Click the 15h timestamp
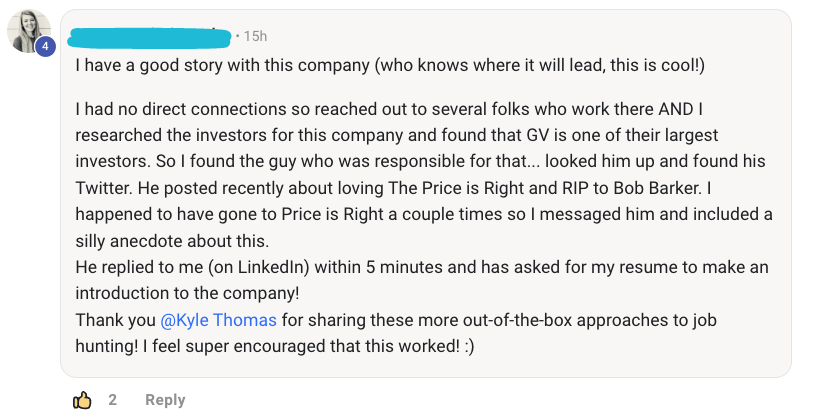Screen dimensions: 822x416 (255, 36)
